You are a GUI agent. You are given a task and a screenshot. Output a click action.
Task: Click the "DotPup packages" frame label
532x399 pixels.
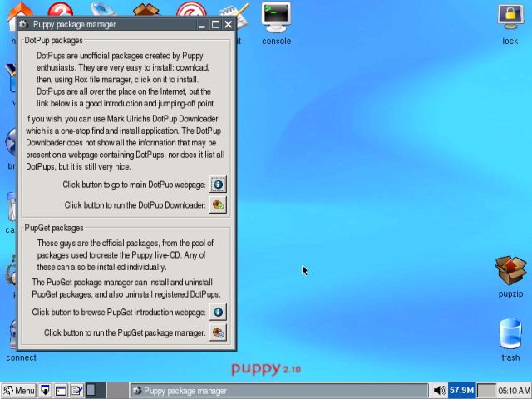[x=53, y=41]
